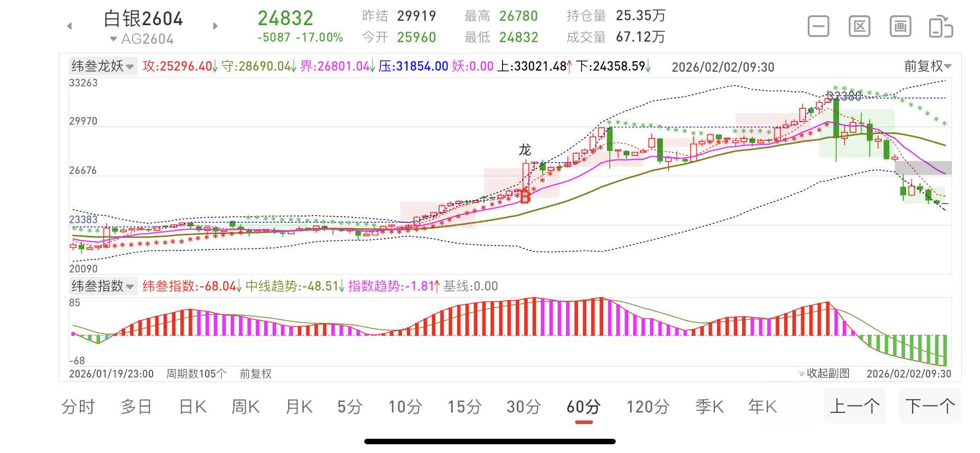
Task: Select the 120分 timeframe tab
Action: coord(648,407)
